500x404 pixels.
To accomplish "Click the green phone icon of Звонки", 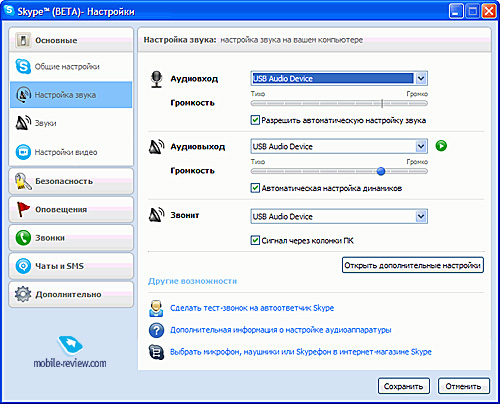I will pyautogui.click(x=23, y=238).
